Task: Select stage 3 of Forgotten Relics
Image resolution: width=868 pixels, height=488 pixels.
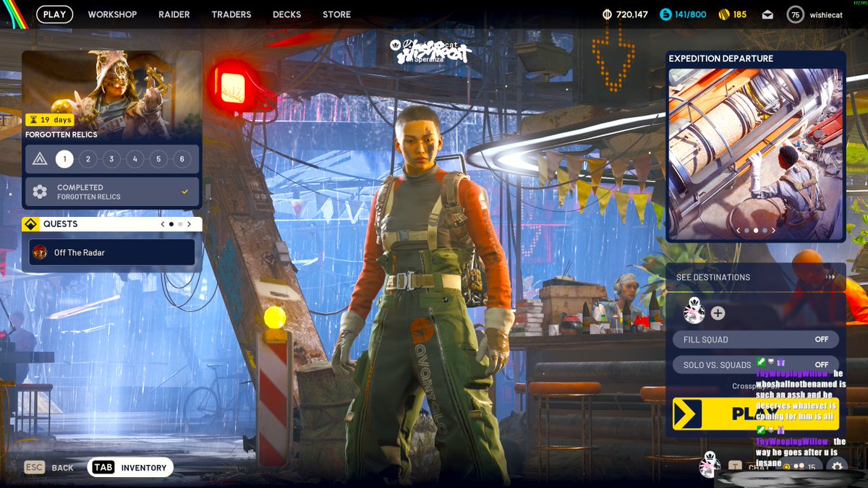Action: [111, 159]
